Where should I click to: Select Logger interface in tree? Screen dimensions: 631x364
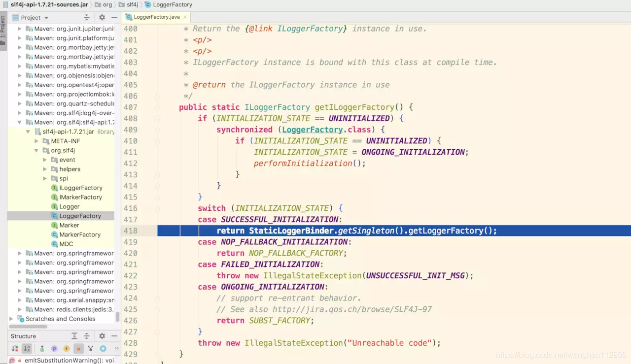[x=70, y=206]
